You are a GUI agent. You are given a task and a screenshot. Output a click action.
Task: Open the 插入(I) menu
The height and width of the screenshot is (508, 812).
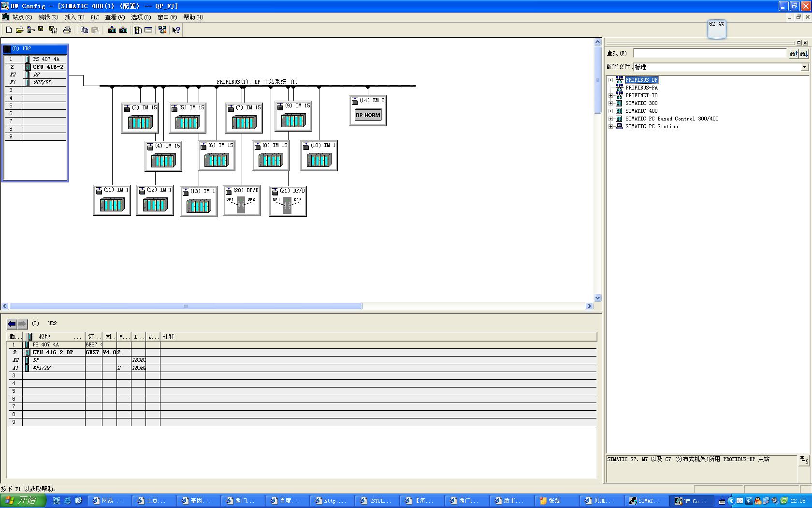coord(74,17)
